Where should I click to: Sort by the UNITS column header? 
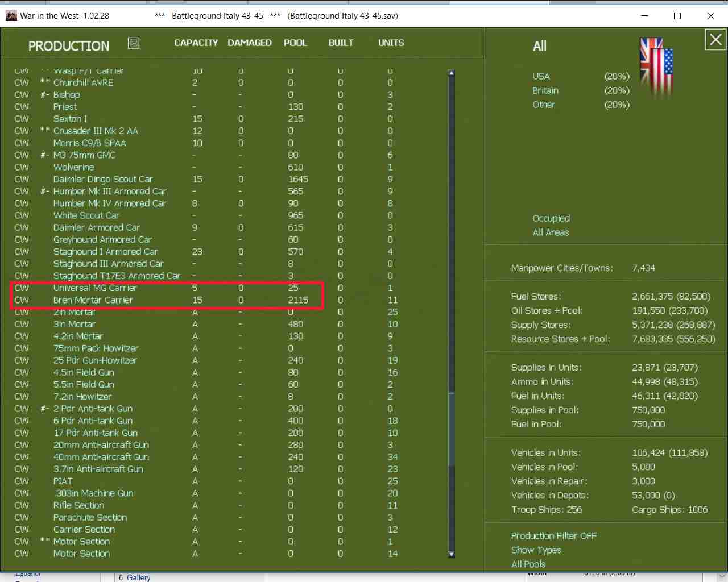pyautogui.click(x=391, y=43)
